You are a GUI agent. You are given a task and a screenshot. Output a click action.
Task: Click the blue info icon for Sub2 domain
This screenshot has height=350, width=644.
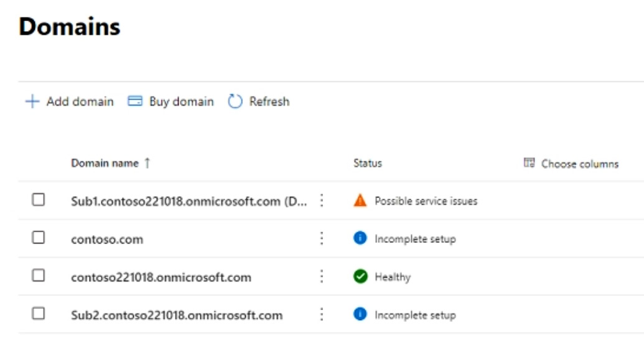click(x=360, y=315)
